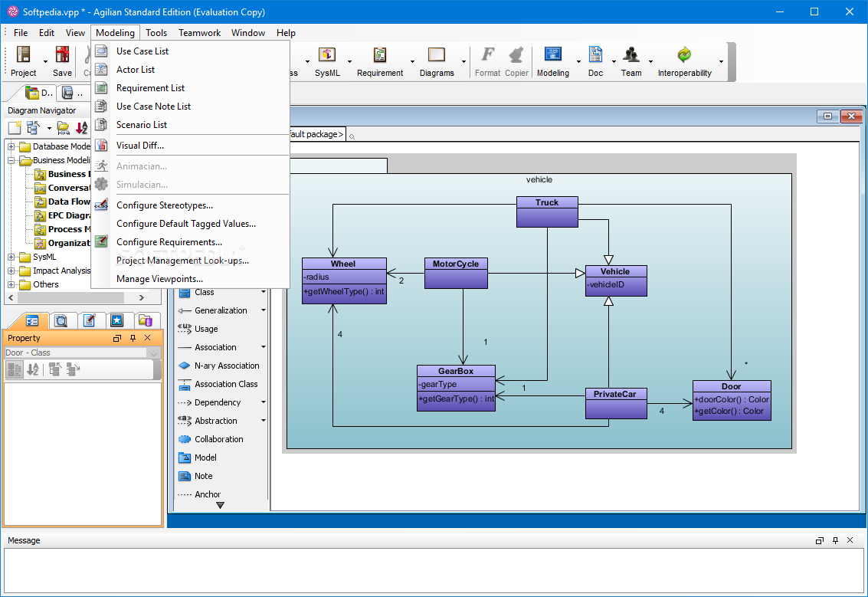The width and height of the screenshot is (868, 597).
Task: Open the Tools menu
Action: 156,33
